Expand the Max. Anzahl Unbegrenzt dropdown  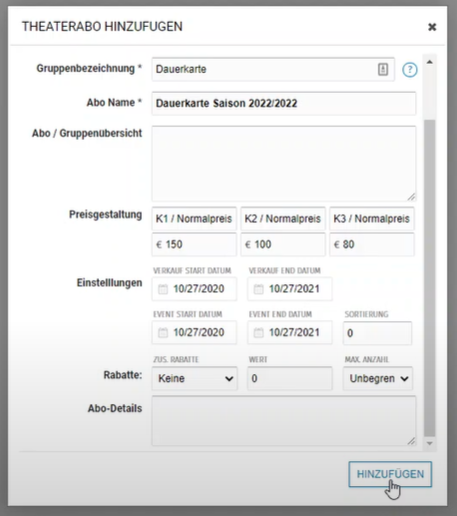[378, 379]
